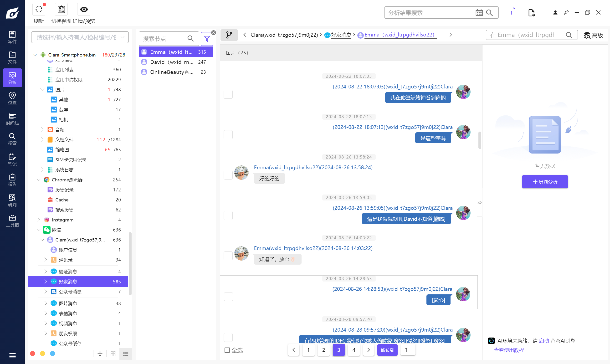Click the calendar icon in search box
This screenshot has height=364, width=610.
(x=479, y=13)
